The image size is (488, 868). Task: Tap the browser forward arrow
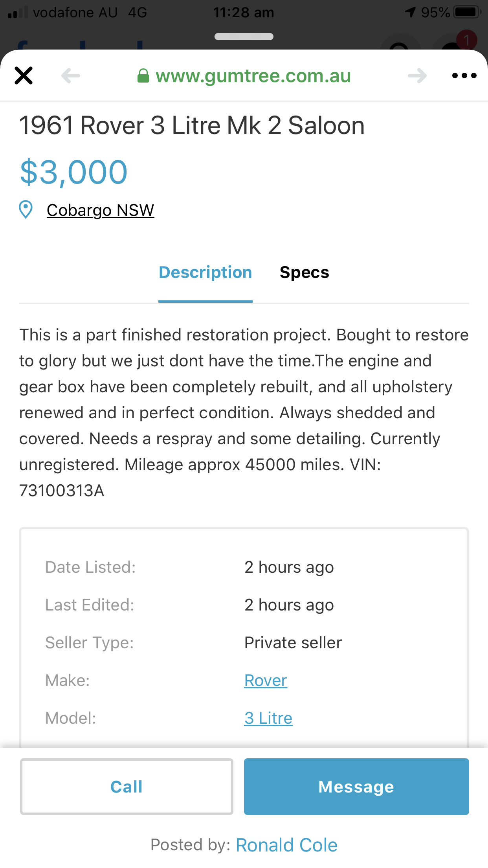417,75
